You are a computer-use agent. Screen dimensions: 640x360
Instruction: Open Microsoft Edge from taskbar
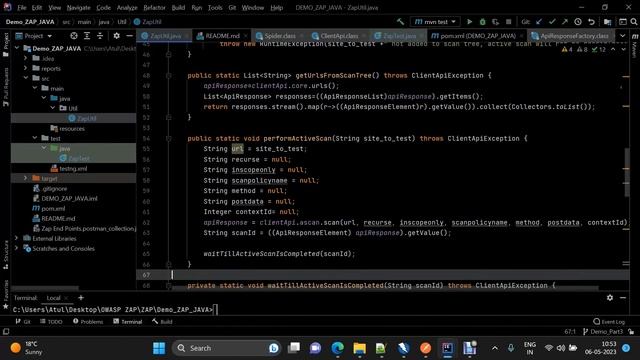point(338,348)
